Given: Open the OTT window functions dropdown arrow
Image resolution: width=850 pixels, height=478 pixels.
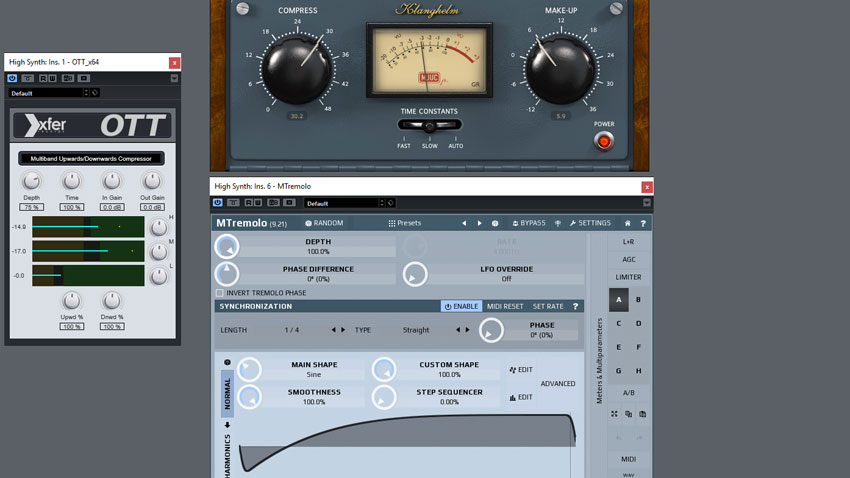Looking at the screenshot, I should (x=174, y=78).
